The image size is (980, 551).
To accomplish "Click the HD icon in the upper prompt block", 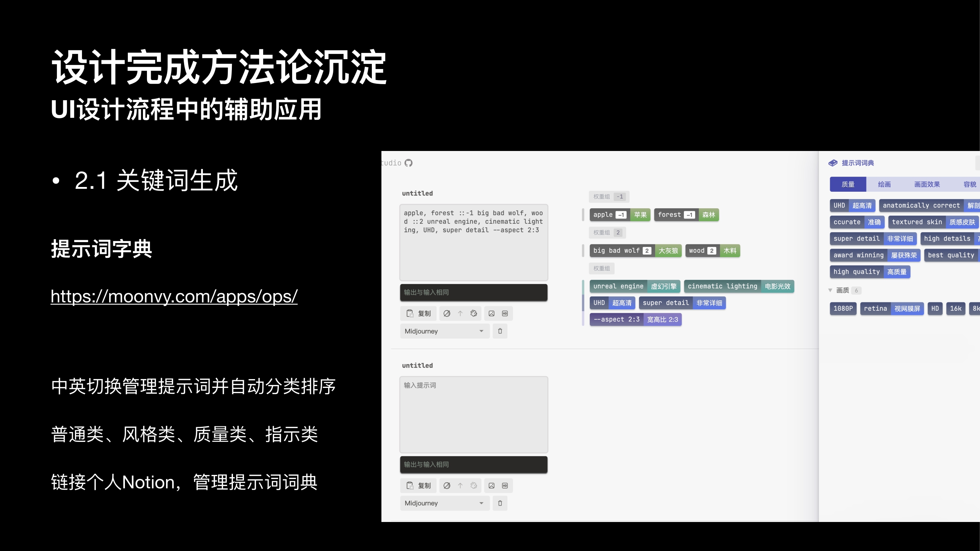I will (505, 313).
